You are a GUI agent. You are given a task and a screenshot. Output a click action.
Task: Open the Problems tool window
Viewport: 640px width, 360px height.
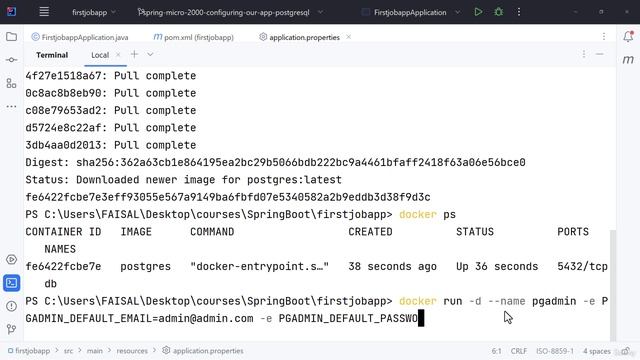point(11,306)
